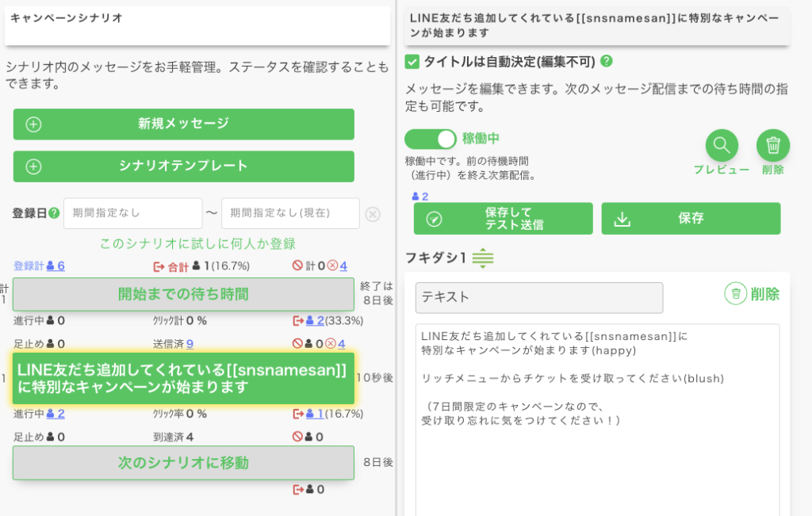Image resolution: width=812 pixels, height=516 pixels.
Task: Open the 登録計 6 users link
Action: (x=56, y=266)
